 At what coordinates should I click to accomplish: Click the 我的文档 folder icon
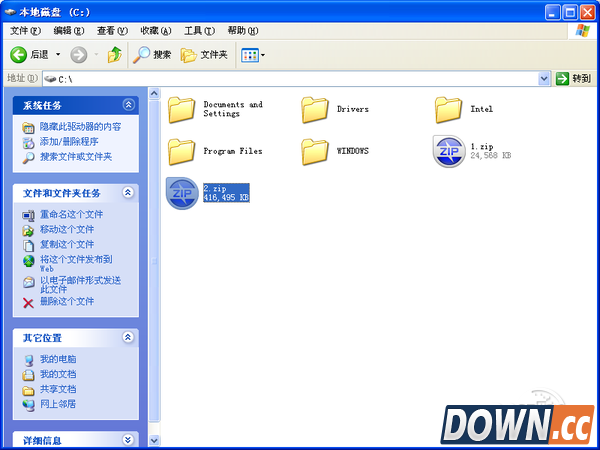28,375
